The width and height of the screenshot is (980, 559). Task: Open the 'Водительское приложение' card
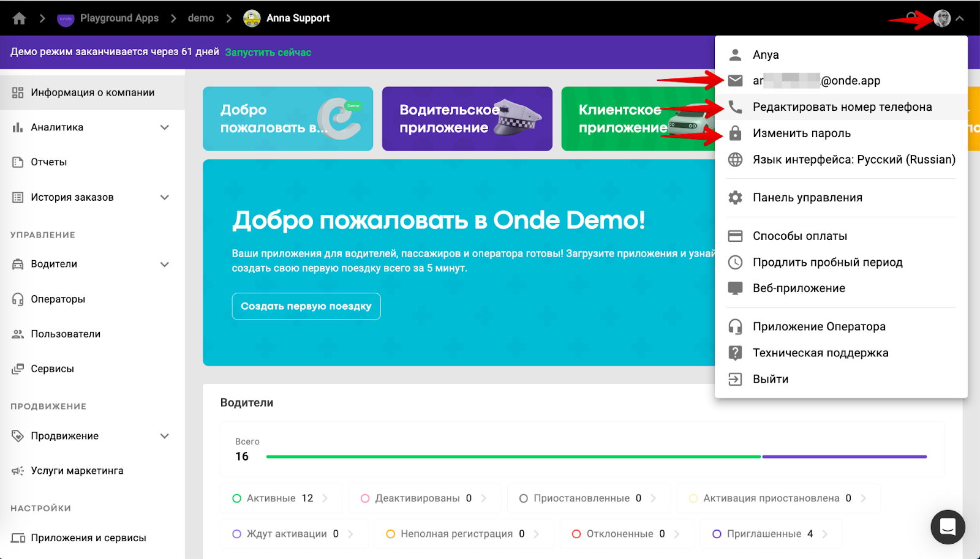point(467,119)
